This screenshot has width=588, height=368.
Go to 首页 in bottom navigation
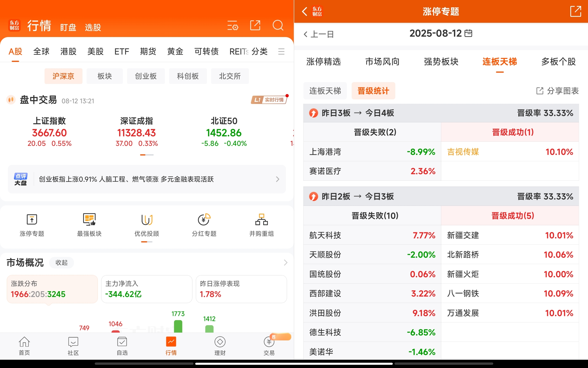tap(24, 346)
